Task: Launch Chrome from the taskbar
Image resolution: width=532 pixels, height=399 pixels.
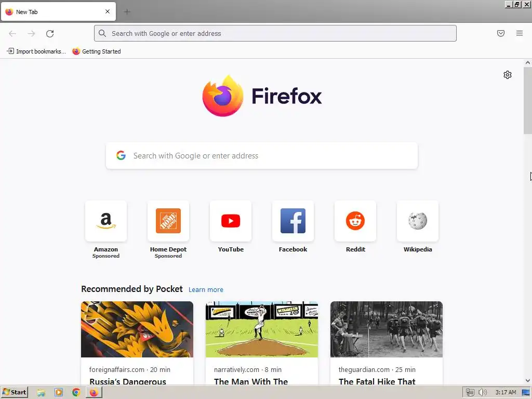Action: pos(76,393)
